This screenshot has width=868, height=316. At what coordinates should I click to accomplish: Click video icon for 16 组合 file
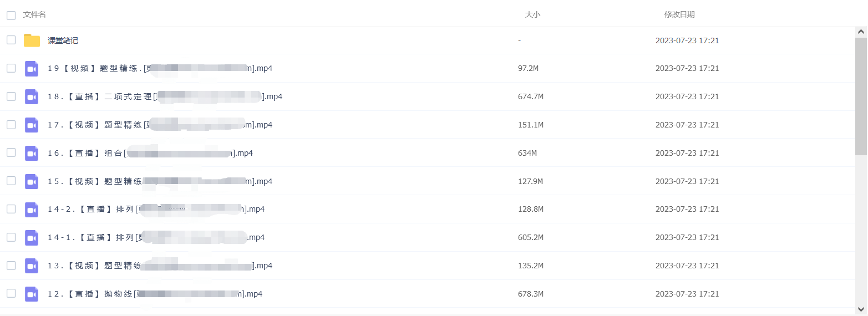(x=32, y=154)
